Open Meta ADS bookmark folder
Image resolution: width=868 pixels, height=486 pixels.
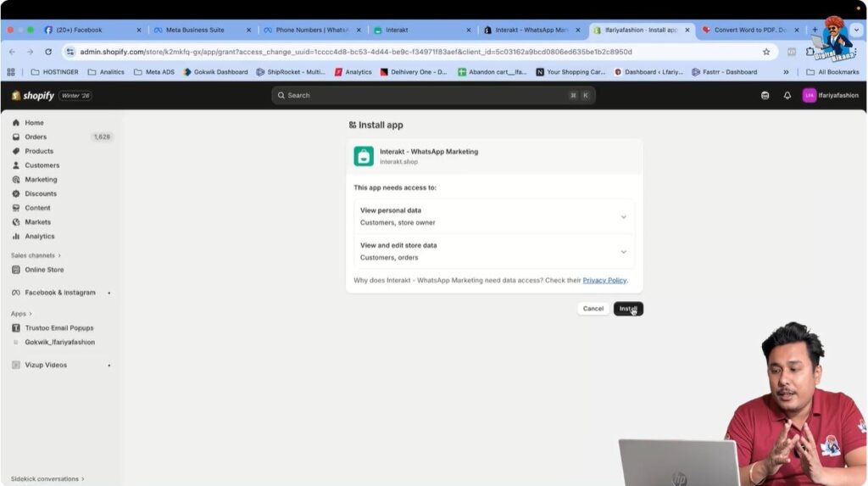(x=154, y=72)
